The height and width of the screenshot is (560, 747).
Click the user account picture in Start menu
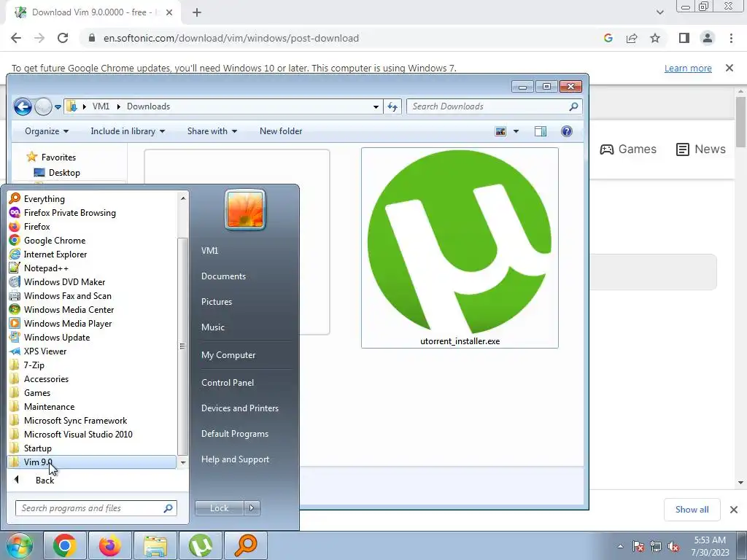tap(245, 209)
